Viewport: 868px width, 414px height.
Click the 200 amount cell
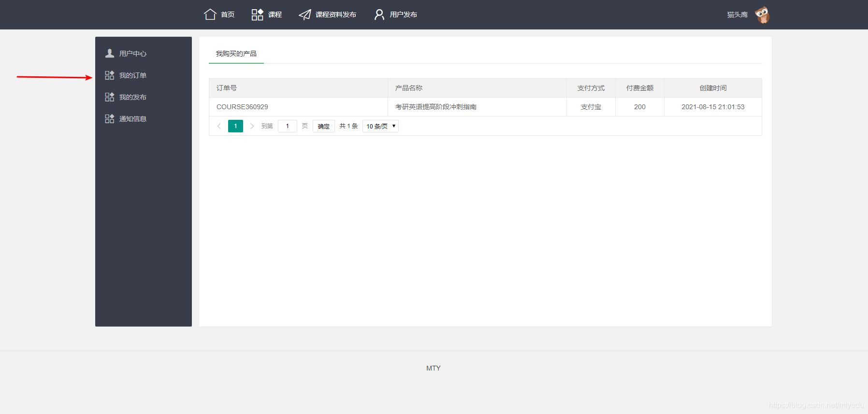pos(640,107)
